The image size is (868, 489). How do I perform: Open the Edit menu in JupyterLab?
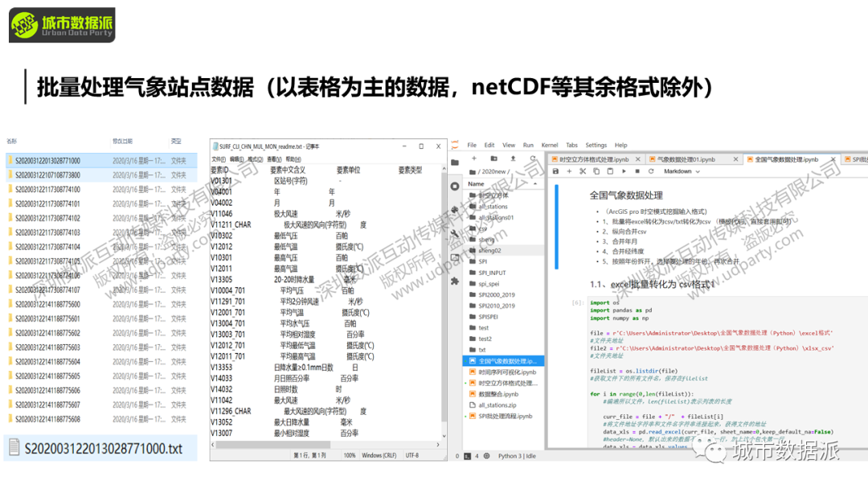(x=489, y=145)
